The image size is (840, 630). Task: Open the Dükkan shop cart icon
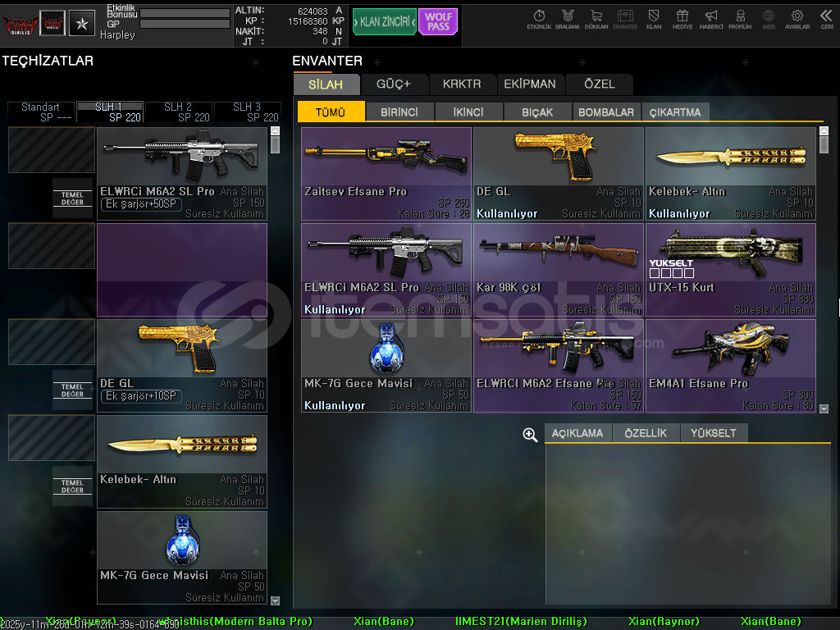[x=596, y=20]
